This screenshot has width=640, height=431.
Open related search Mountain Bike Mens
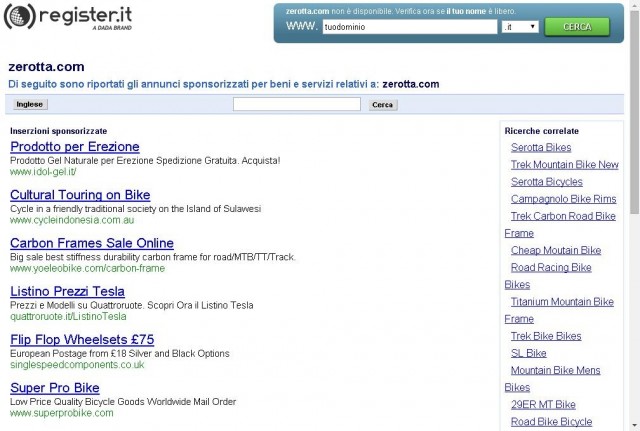(556, 370)
